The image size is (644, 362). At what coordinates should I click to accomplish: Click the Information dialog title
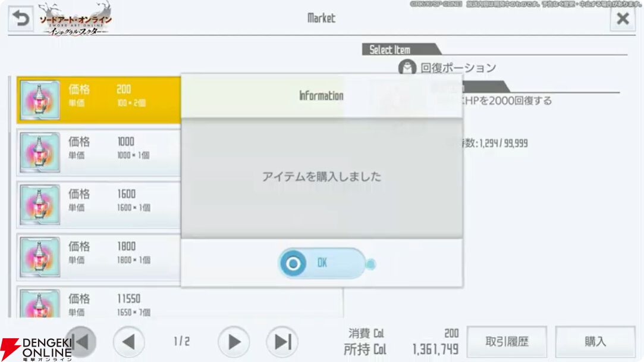(321, 96)
